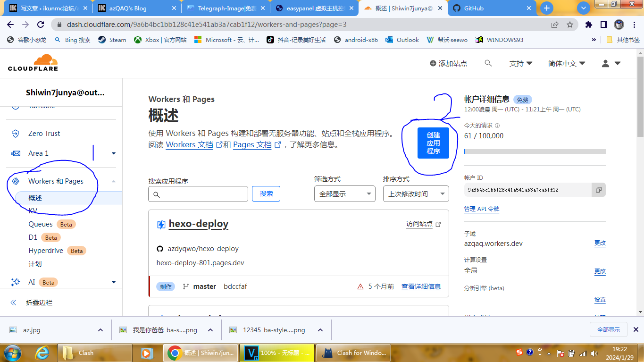Screen dimensions: 644x362
Task: Click the 创建应用程序 button
Action: click(433, 143)
